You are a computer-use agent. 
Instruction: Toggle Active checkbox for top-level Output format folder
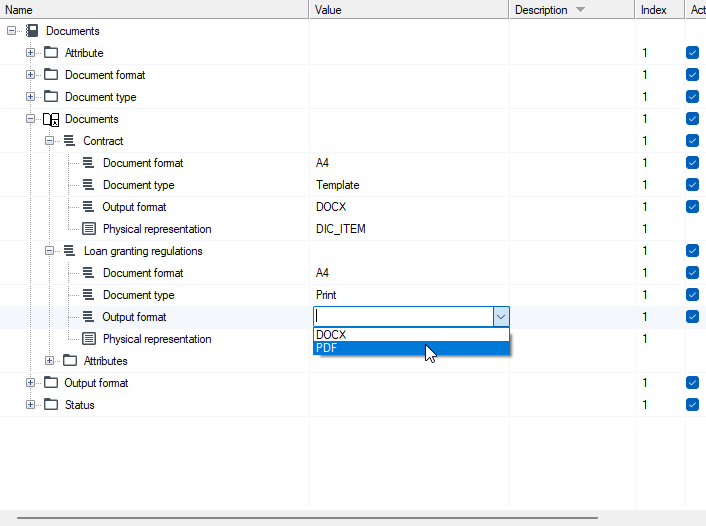coord(692,382)
